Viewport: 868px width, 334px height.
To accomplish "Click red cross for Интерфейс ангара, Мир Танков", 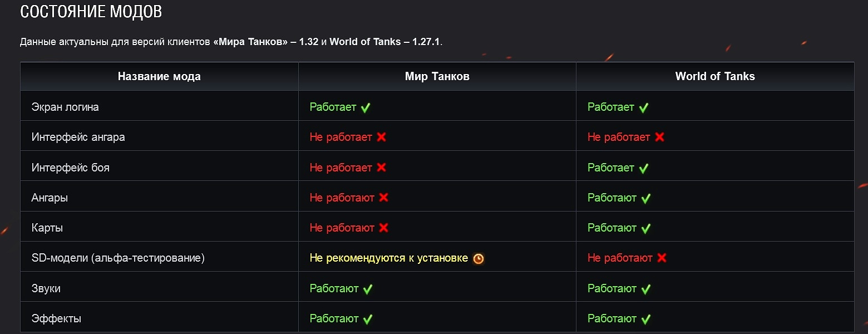I will coord(381,137).
